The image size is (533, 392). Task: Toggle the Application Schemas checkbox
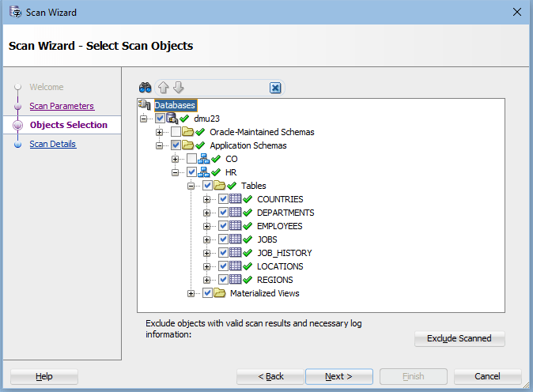pyautogui.click(x=176, y=145)
